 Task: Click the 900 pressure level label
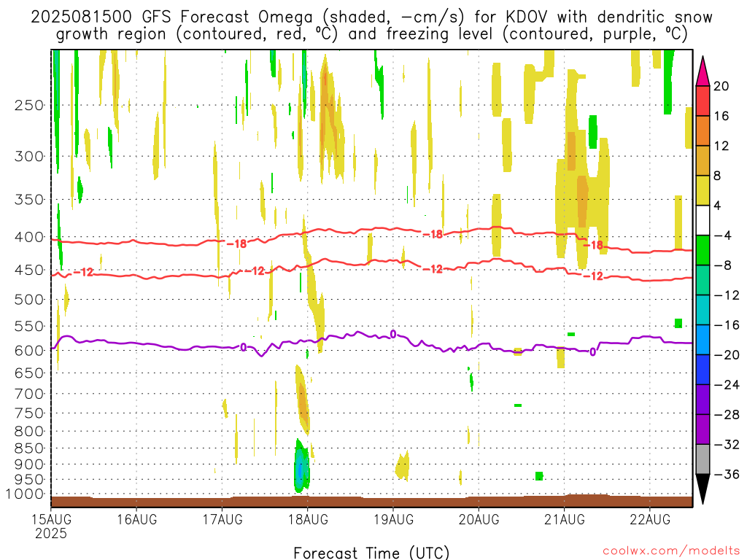(29, 464)
